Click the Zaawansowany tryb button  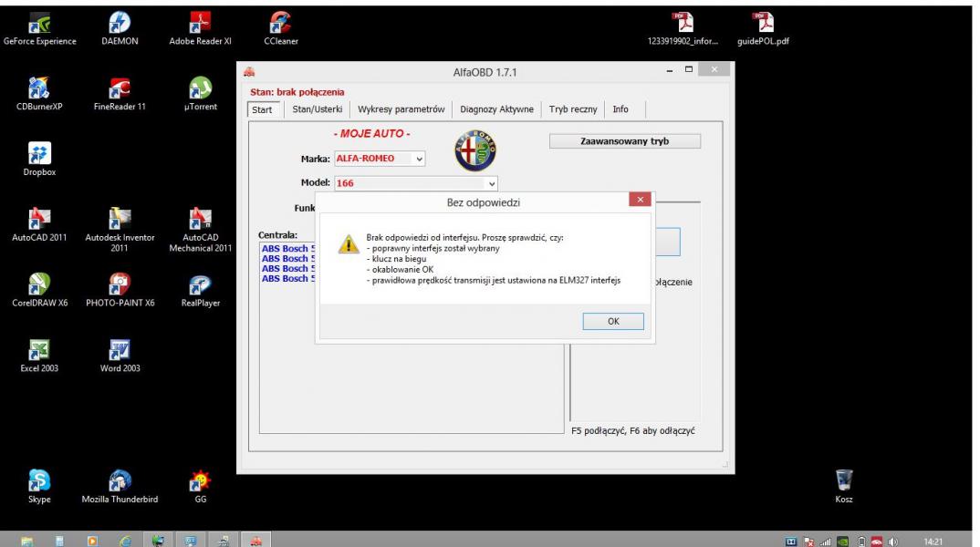pyautogui.click(x=625, y=141)
